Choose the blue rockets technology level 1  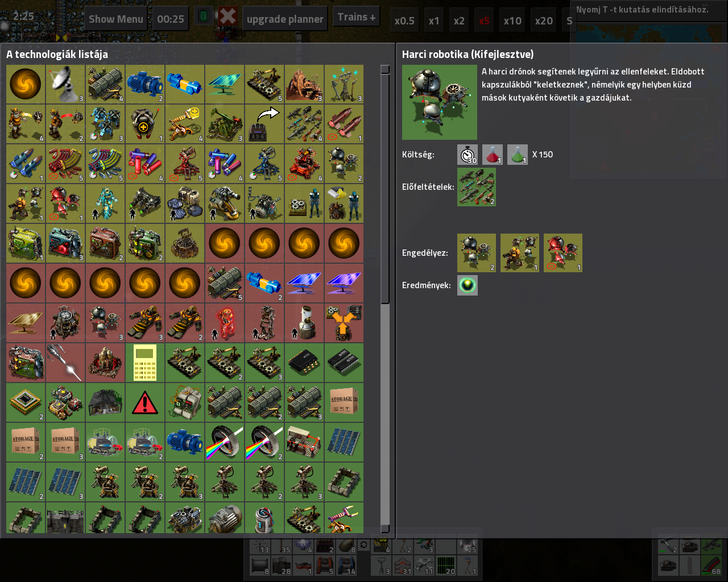click(x=26, y=164)
